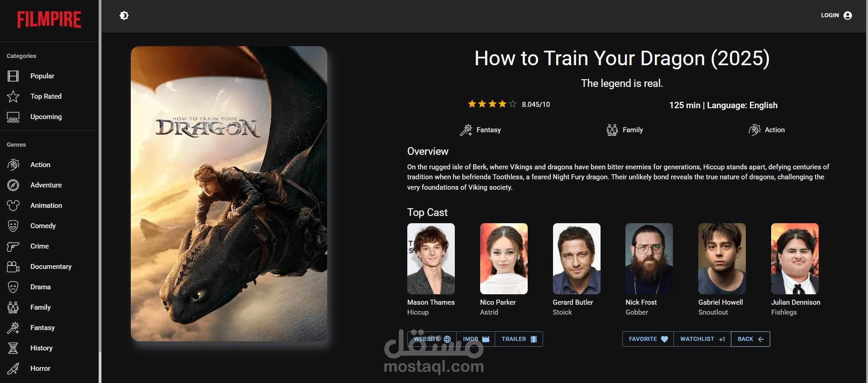The width and height of the screenshot is (868, 383).
Task: Open Gerard Butler cast photo
Action: tap(577, 259)
